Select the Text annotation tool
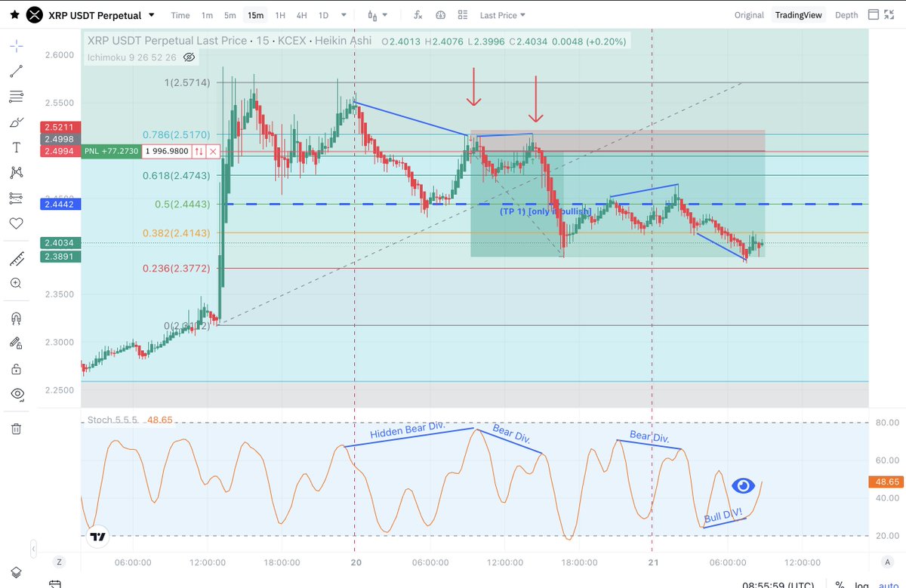 (16, 147)
